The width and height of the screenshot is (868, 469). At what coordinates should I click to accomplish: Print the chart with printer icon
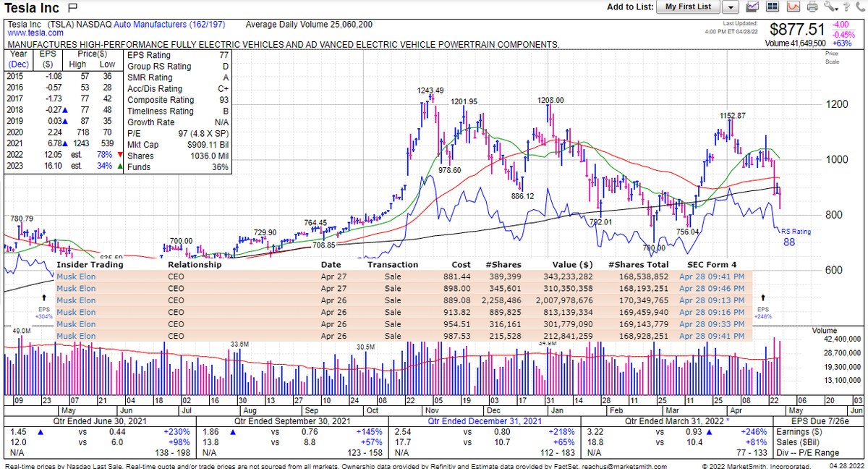tap(812, 7)
